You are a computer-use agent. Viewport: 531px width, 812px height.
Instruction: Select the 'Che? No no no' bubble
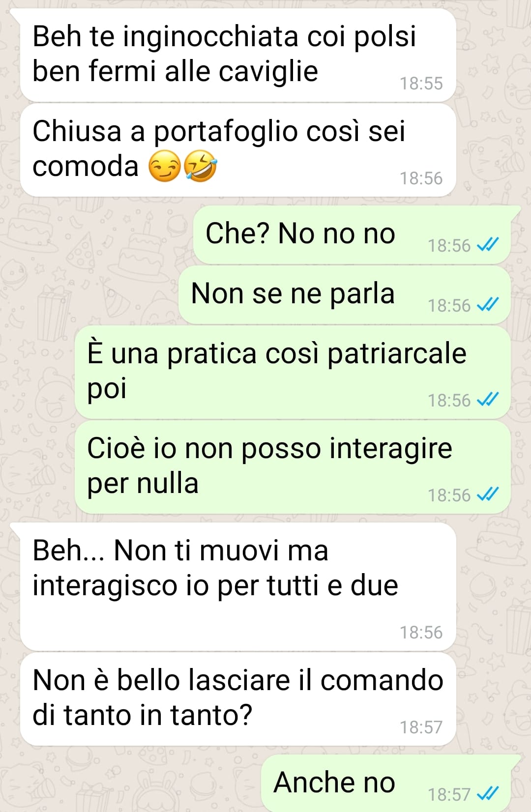352,234
